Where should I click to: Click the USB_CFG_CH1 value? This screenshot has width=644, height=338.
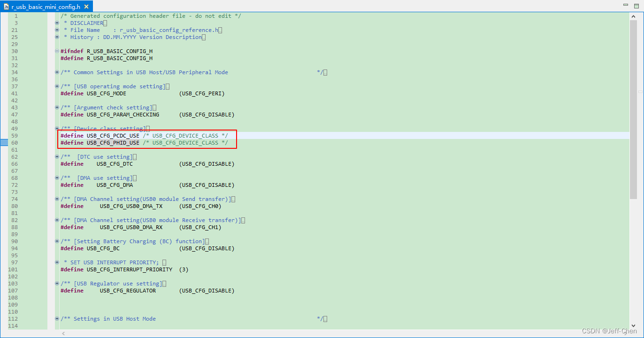coord(200,227)
